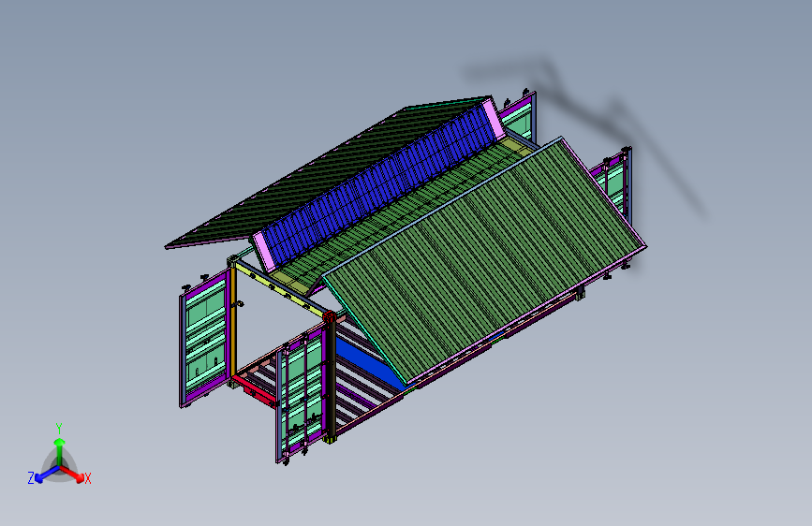Select the large green corrugated side panel
Viewport: 812px width, 526px height.
[484, 259]
